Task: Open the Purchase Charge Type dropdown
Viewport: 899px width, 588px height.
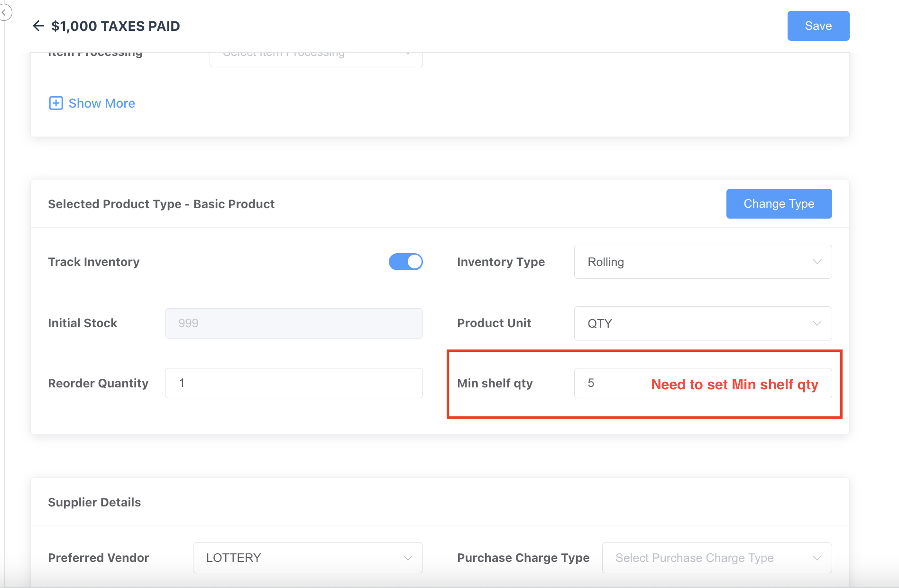Action: click(716, 558)
